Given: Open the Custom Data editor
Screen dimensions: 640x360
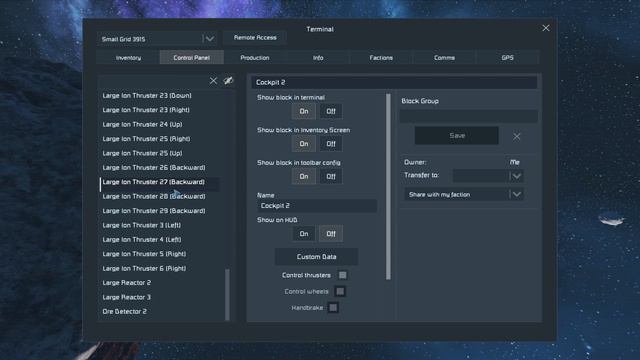Looking at the screenshot, I should tap(316, 257).
